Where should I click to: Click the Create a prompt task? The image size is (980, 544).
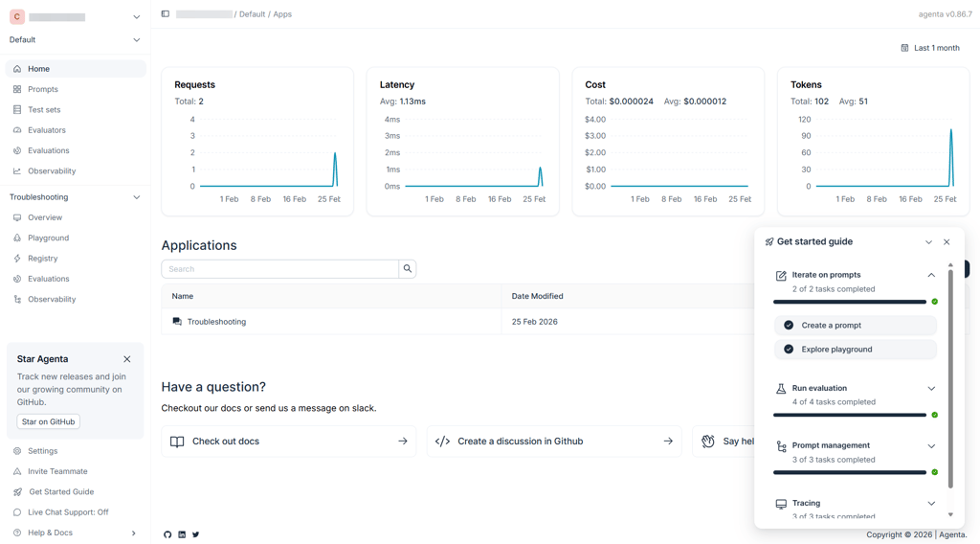(856, 325)
